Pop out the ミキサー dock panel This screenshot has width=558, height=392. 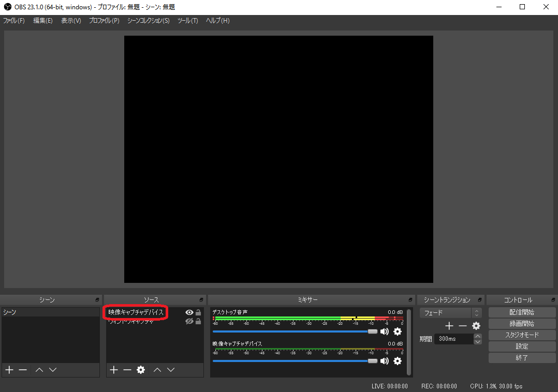click(409, 300)
